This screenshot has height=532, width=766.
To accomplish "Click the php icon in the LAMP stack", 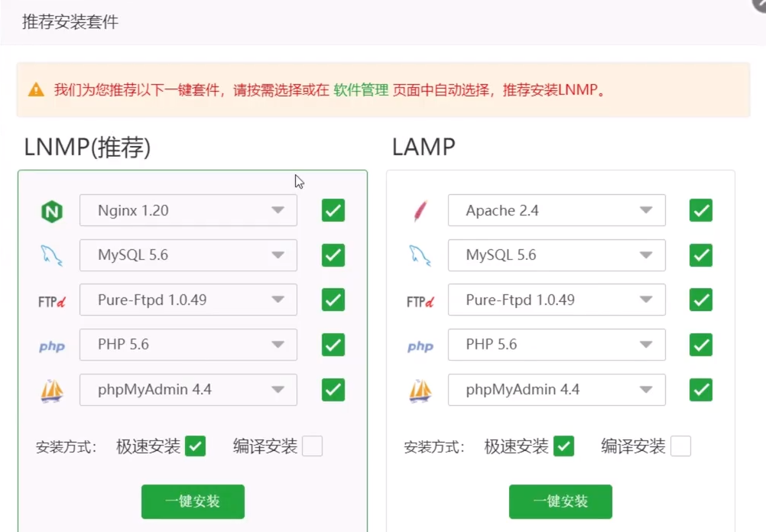I will pos(420,345).
